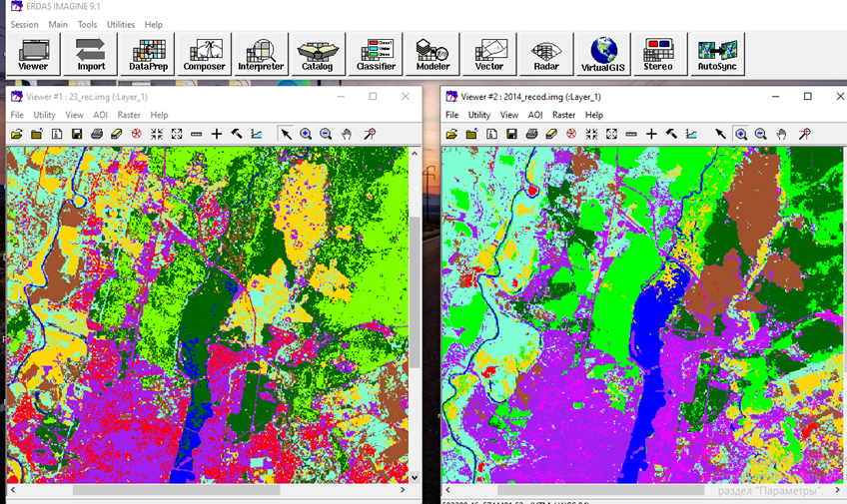The height and width of the screenshot is (504, 847).
Task: Open Utility menu in Viewer #1
Action: pos(44,115)
